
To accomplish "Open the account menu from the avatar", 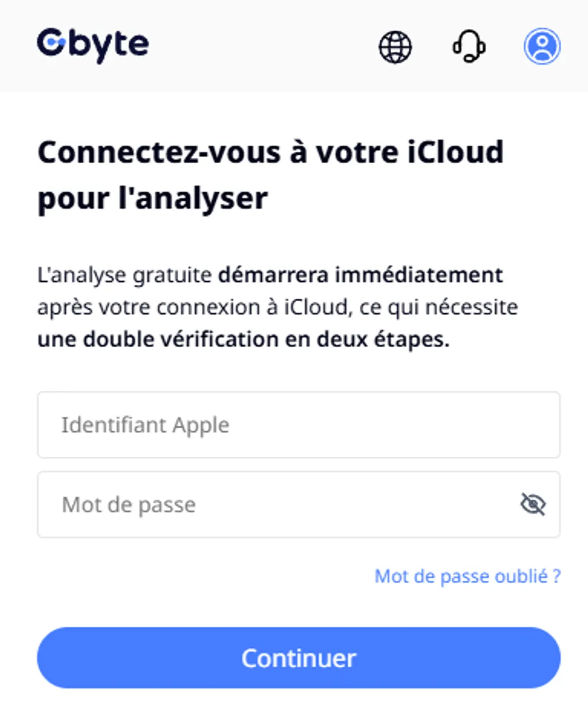I will point(541,48).
